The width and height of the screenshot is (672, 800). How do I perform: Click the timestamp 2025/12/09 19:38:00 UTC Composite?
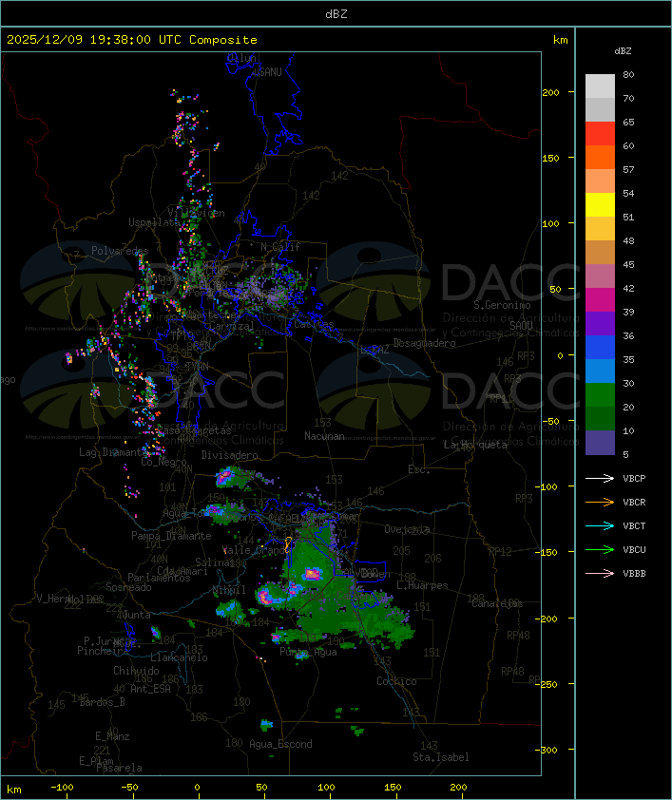tap(132, 40)
